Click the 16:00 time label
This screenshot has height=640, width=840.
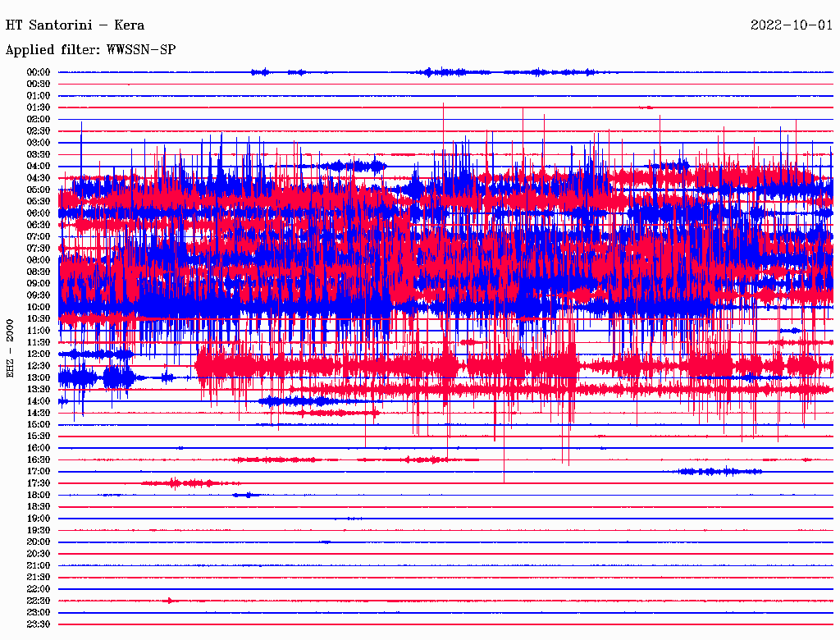click(x=39, y=448)
